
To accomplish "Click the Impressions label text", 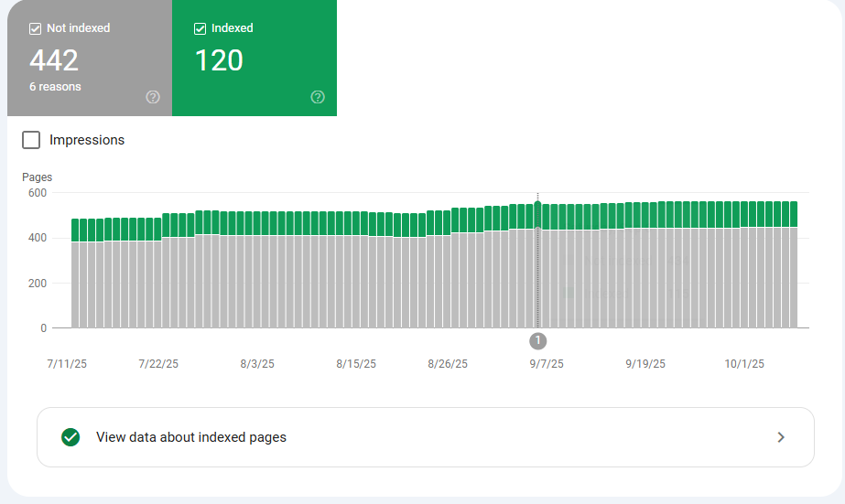I will 87,140.
